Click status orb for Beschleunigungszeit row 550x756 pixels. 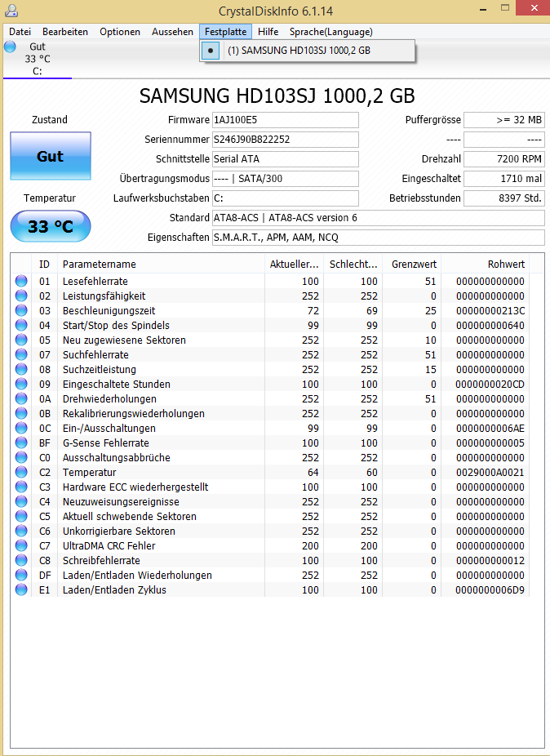21,310
